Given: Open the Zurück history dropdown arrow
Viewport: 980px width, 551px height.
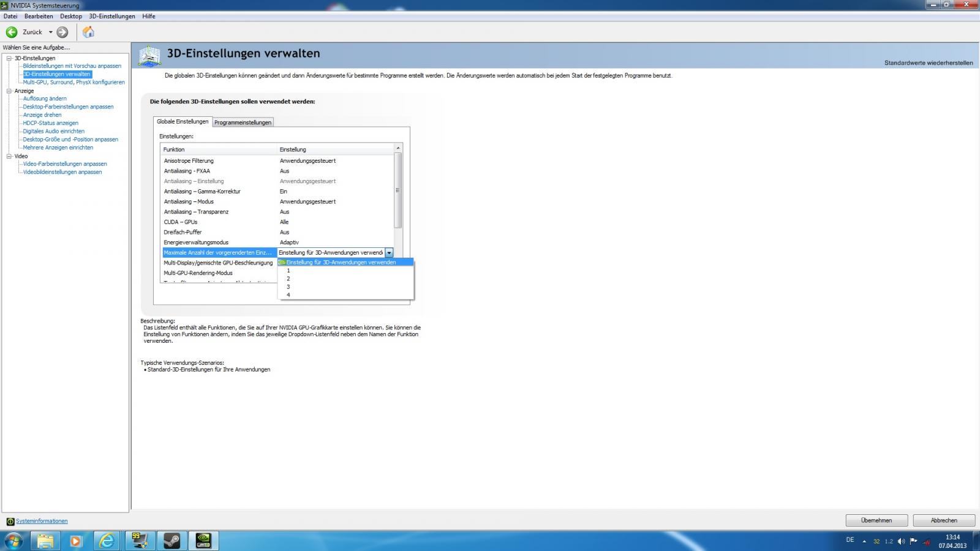Looking at the screenshot, I should pos(50,32).
